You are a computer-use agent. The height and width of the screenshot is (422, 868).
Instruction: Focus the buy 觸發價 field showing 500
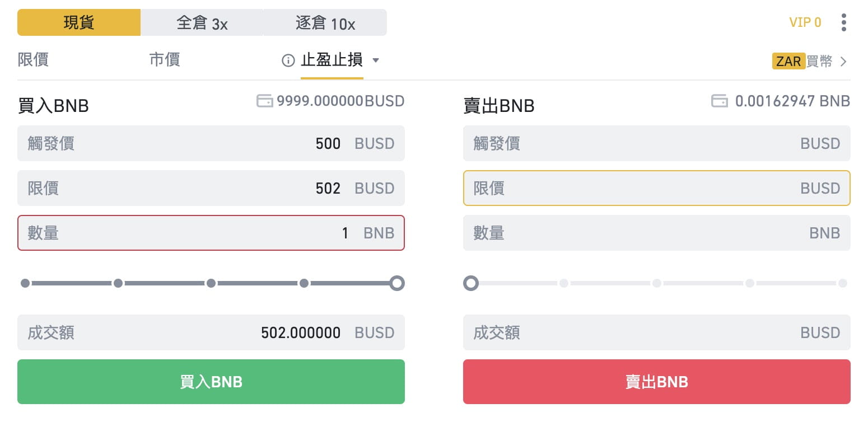point(211,143)
